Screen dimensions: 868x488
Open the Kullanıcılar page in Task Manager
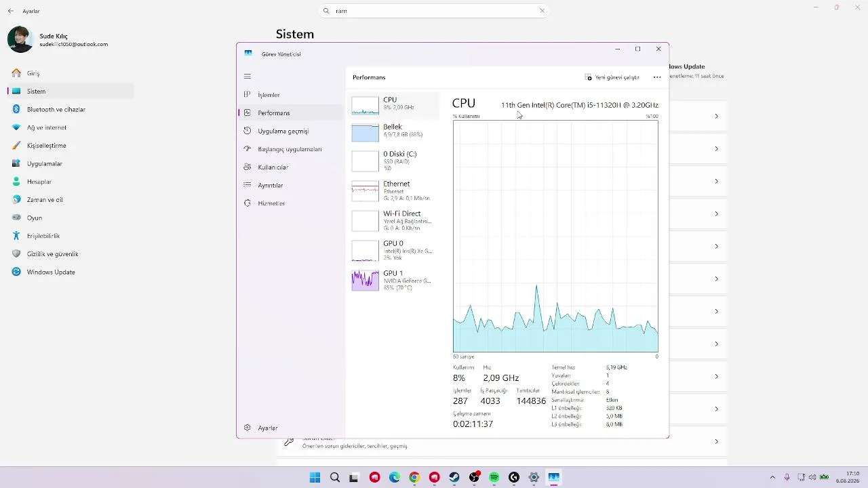tap(292, 167)
